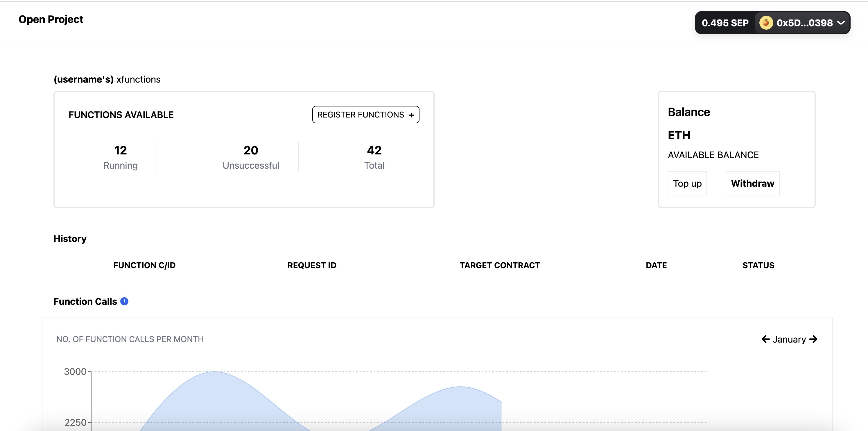Viewport: 868px width, 431px height.
Task: Click the 12 Running statistic
Action: click(x=120, y=157)
